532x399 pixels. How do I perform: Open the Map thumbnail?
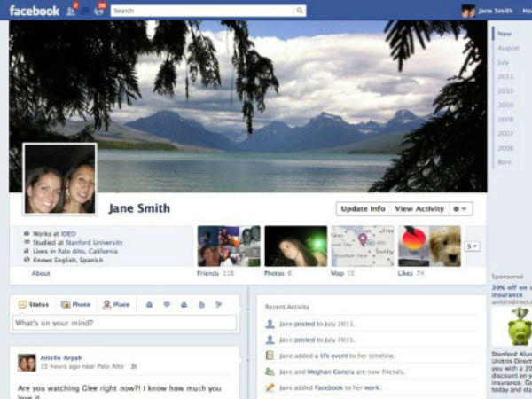point(363,246)
